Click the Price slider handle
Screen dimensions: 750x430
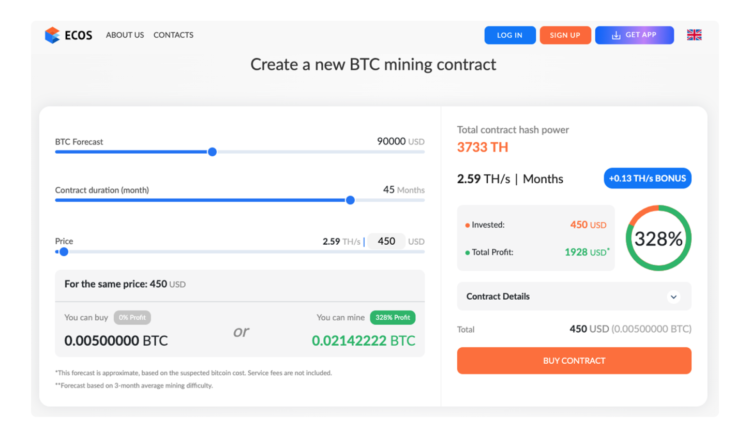point(64,252)
